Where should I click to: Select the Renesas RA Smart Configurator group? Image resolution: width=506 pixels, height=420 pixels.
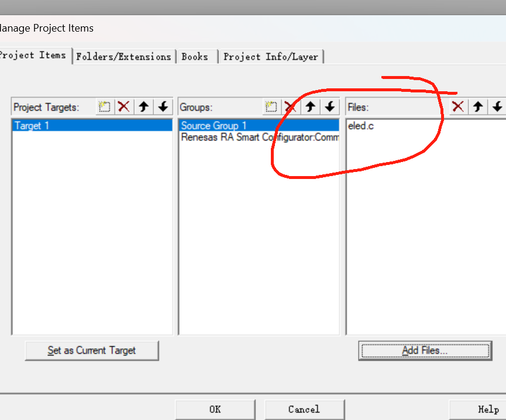pyautogui.click(x=259, y=137)
